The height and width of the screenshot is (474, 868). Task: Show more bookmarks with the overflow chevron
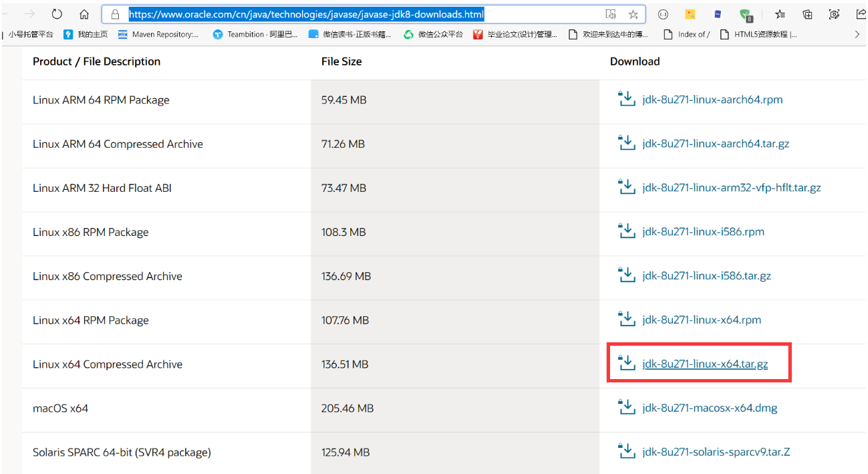[857, 35]
